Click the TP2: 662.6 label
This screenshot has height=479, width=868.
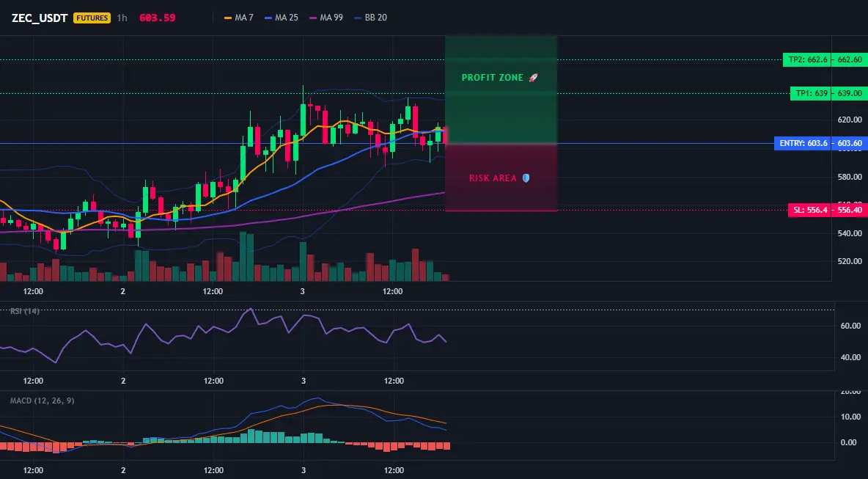click(808, 60)
